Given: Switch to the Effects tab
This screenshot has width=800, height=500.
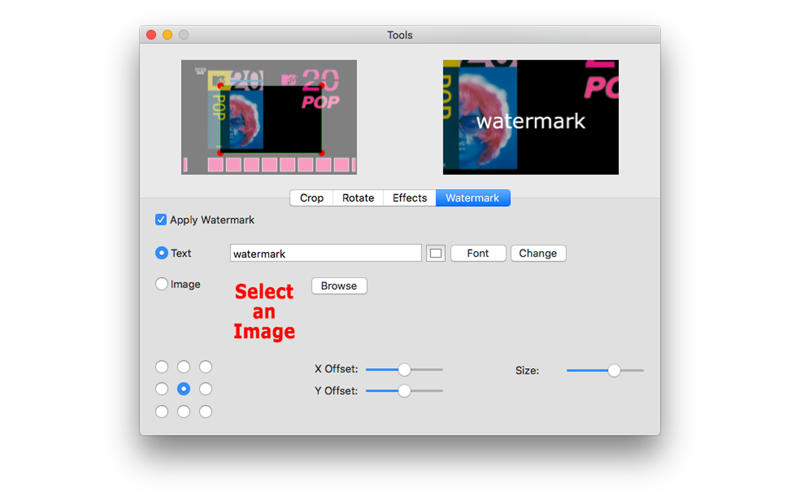Looking at the screenshot, I should 409,198.
